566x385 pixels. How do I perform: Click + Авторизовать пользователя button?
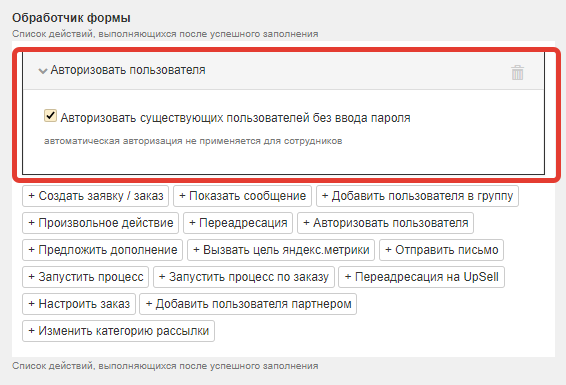coord(386,223)
